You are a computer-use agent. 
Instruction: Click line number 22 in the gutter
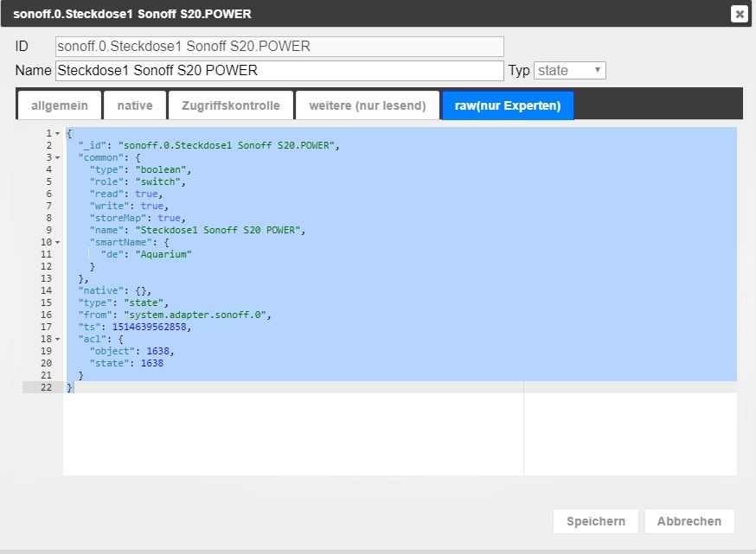[46, 387]
